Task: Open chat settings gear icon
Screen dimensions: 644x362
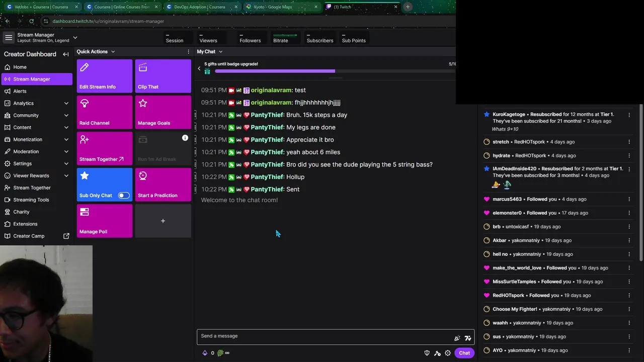Action: (x=448, y=353)
